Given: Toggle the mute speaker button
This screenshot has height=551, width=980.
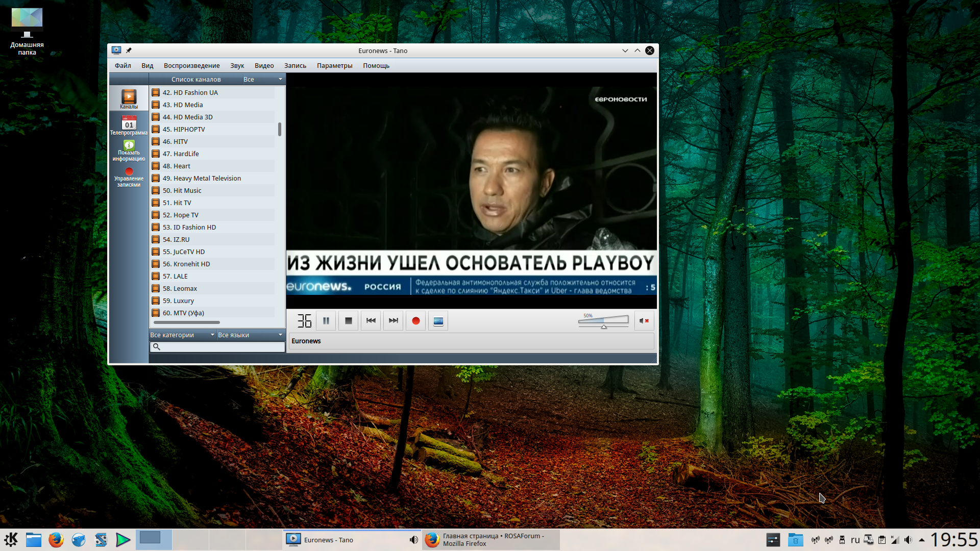Looking at the screenshot, I should pos(644,321).
